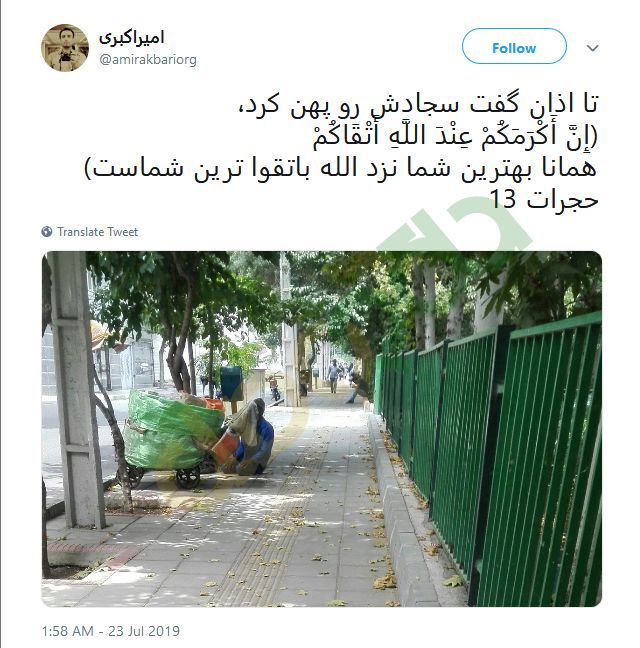Click the kneeling person in the photo
This screenshot has height=648, width=640.
coord(252,438)
